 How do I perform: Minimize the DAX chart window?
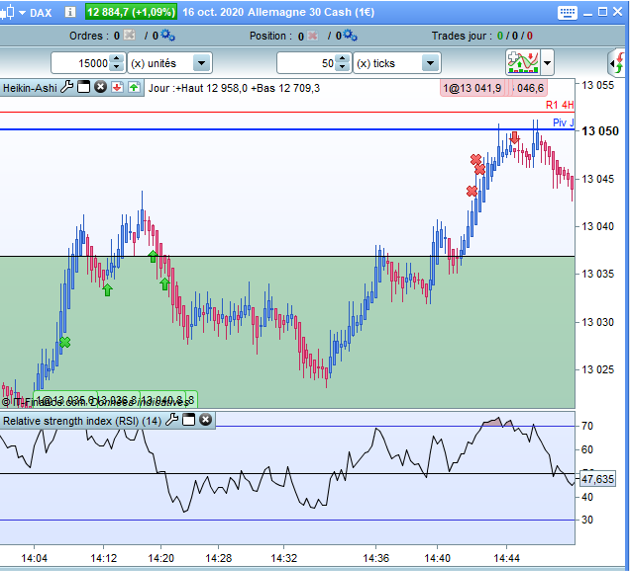click(x=587, y=14)
